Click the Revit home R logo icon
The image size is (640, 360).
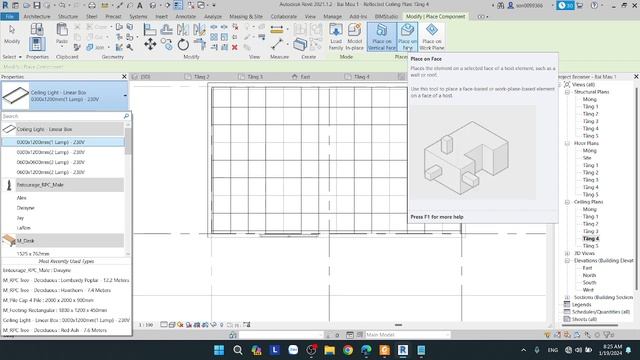coord(5,5)
